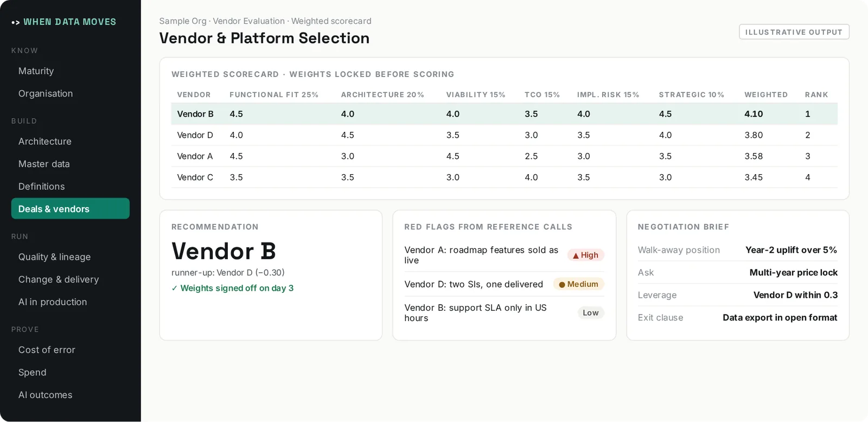The width and height of the screenshot is (868, 422).
Task: Select the Deals & vendors item
Action: coord(71,209)
